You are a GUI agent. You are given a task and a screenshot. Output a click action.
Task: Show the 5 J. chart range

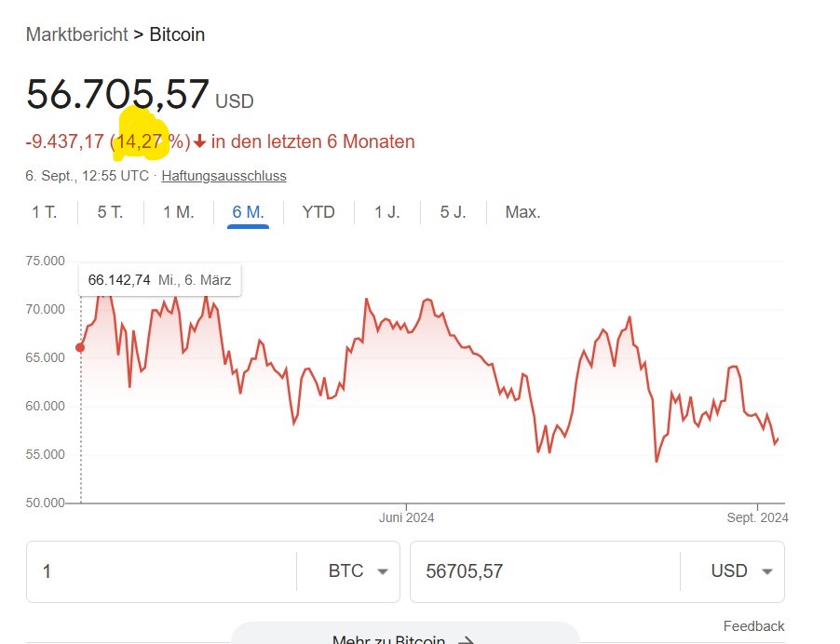point(454,212)
